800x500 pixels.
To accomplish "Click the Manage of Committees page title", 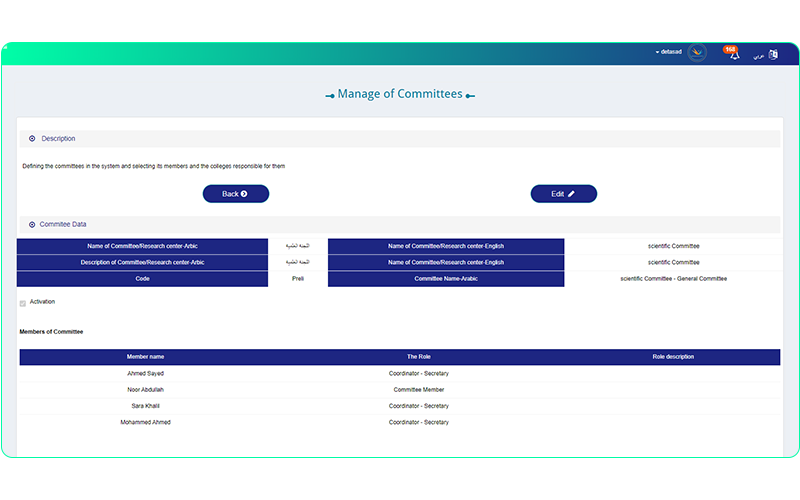I will [x=400, y=94].
